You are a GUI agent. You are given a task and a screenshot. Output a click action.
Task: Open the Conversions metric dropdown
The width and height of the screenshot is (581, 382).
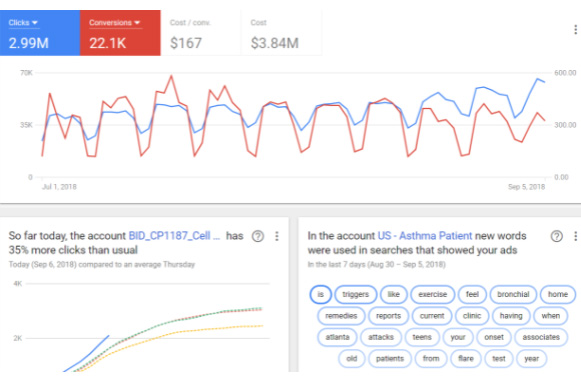point(114,23)
